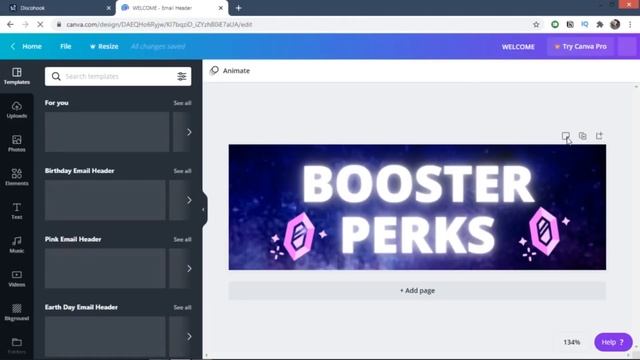The width and height of the screenshot is (640, 360).
Task: See all Earth Day Email Header templates
Action: coord(182,307)
